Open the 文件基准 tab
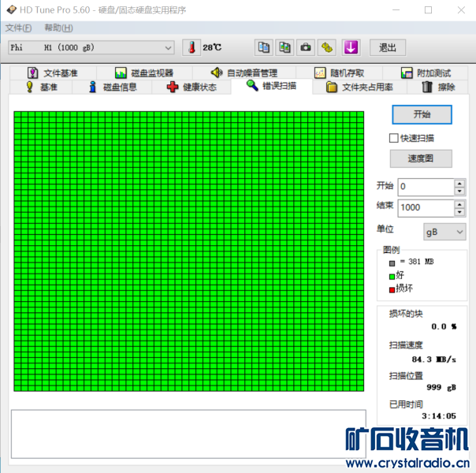Viewport: 476px width, 473px height. [53, 73]
